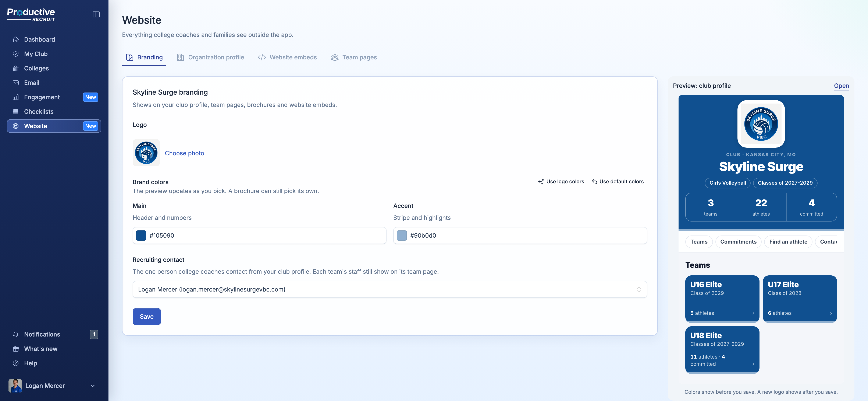868x401 pixels.
Task: Open the Dashboard menu item
Action: [x=54, y=39]
